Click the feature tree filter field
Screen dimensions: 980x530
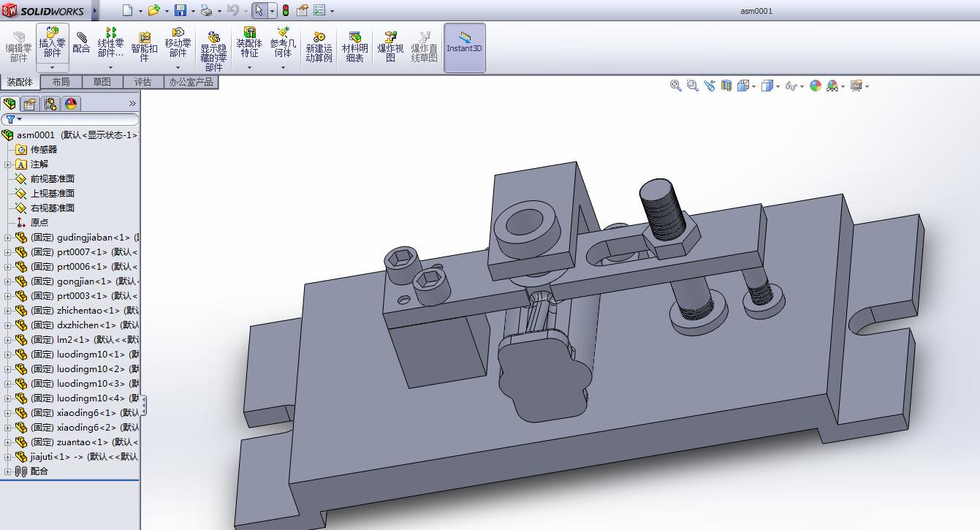(70, 119)
